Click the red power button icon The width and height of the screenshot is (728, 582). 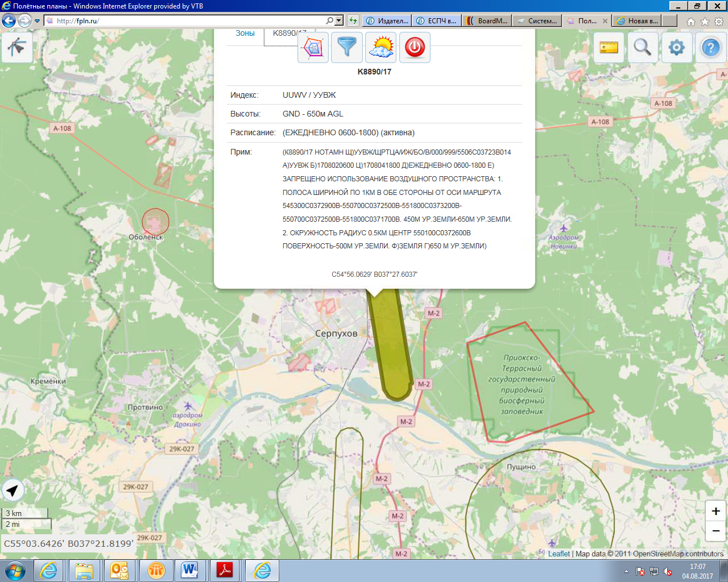(415, 47)
